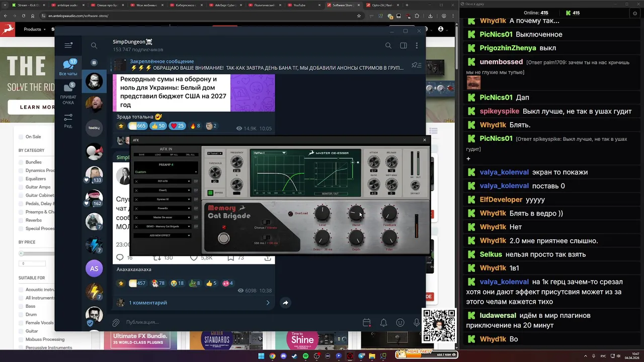Viewport: 644px width, 362px height.
Task: Toggle BP bypass for ClearQ
Action: tap(196, 190)
